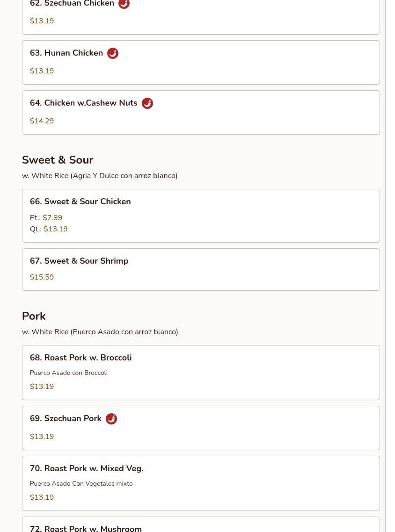Click spicy pepper icon next to Szechuan Pork
Viewport: 395px width, 532px height.
[111, 419]
